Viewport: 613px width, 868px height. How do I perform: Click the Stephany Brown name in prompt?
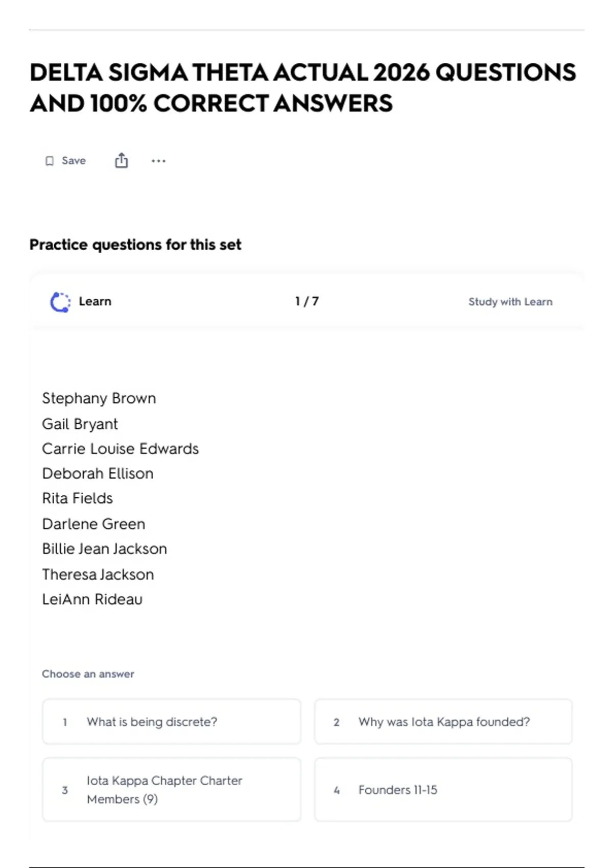coord(99,398)
